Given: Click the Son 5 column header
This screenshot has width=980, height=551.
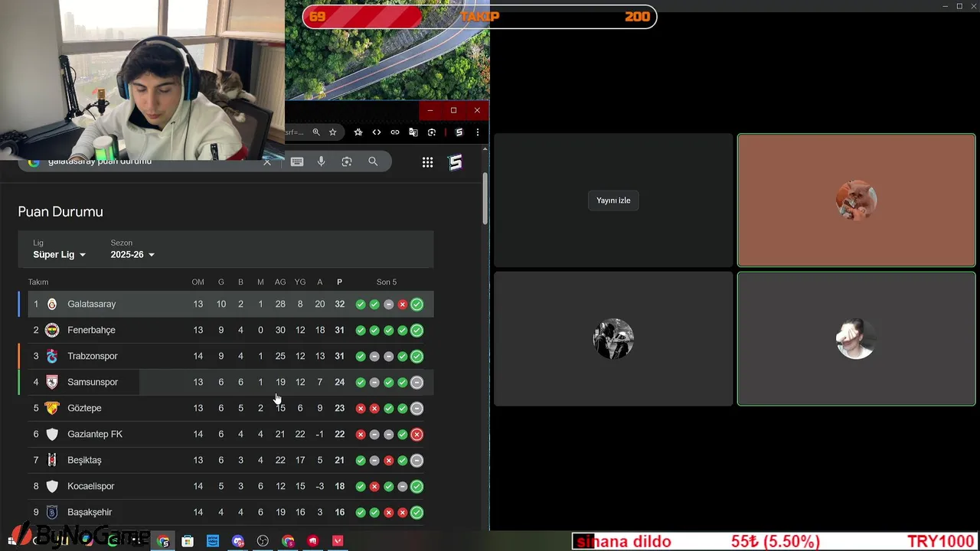Looking at the screenshot, I should click(x=387, y=282).
